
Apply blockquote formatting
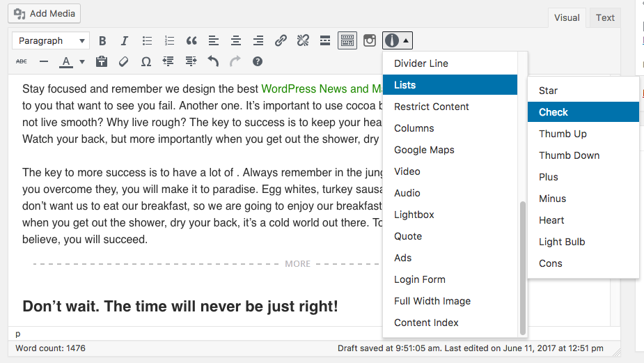(191, 40)
